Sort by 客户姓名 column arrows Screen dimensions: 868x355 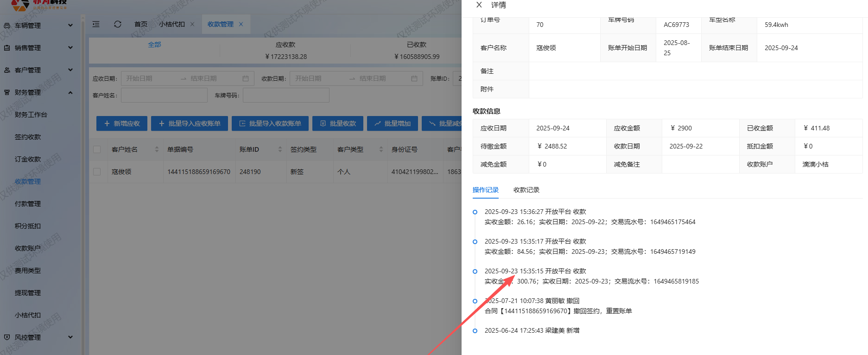pyautogui.click(x=157, y=149)
